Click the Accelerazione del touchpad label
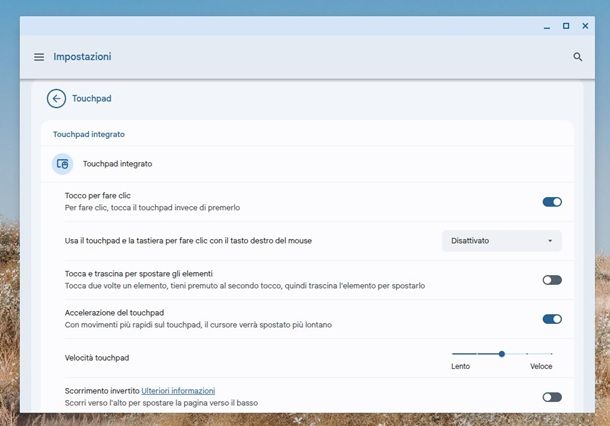The width and height of the screenshot is (610, 426). pos(114,313)
